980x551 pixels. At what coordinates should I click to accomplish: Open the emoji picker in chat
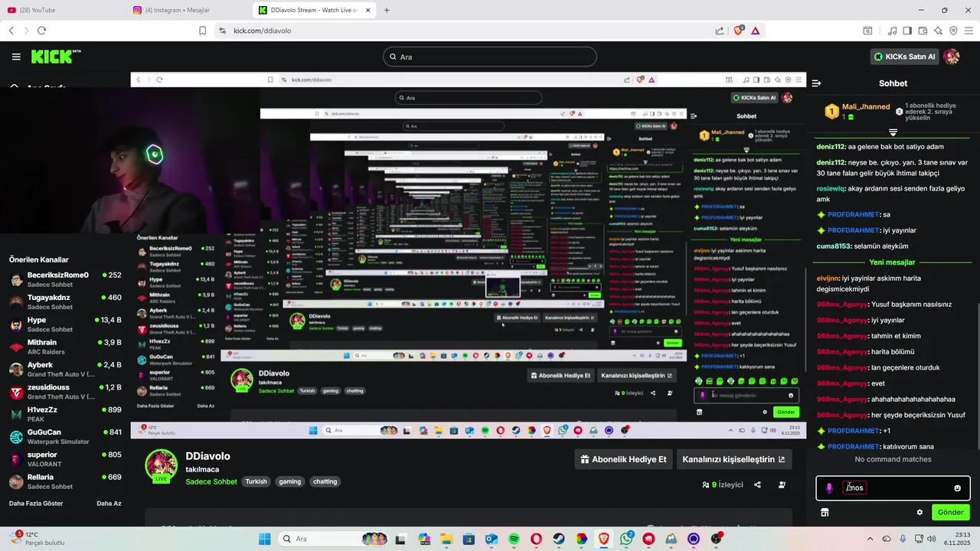pyautogui.click(x=957, y=488)
